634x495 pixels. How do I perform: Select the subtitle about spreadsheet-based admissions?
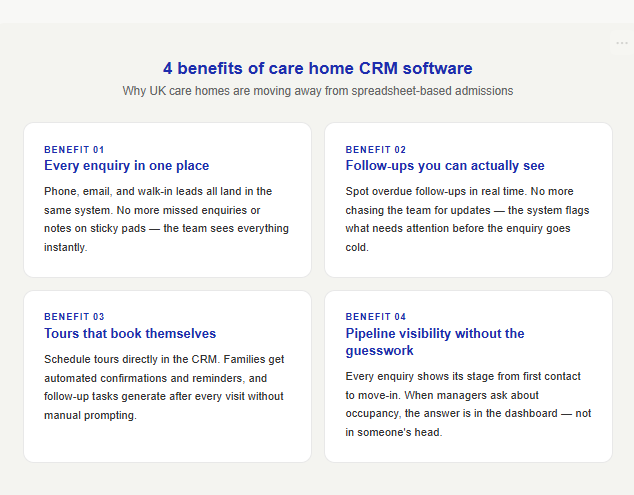point(317,91)
